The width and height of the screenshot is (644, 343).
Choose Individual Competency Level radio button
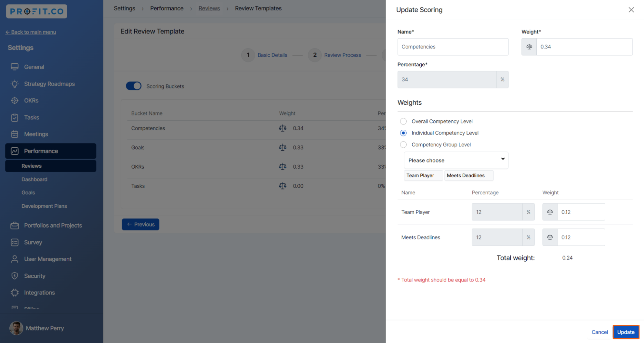pos(403,133)
